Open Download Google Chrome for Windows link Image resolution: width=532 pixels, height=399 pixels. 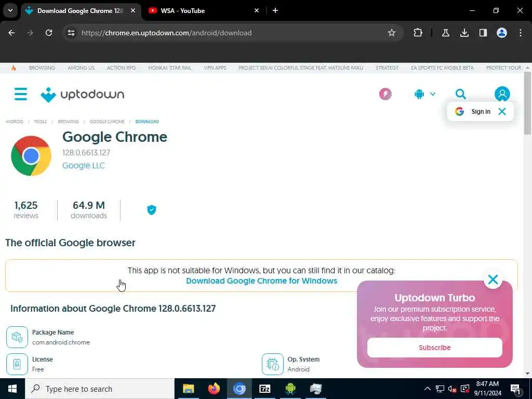tap(261, 281)
